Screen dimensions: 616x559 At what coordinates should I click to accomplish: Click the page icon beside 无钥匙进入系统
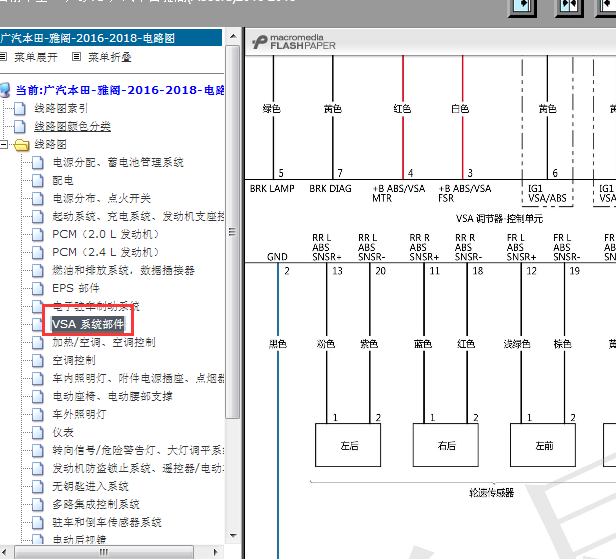pos(38,486)
